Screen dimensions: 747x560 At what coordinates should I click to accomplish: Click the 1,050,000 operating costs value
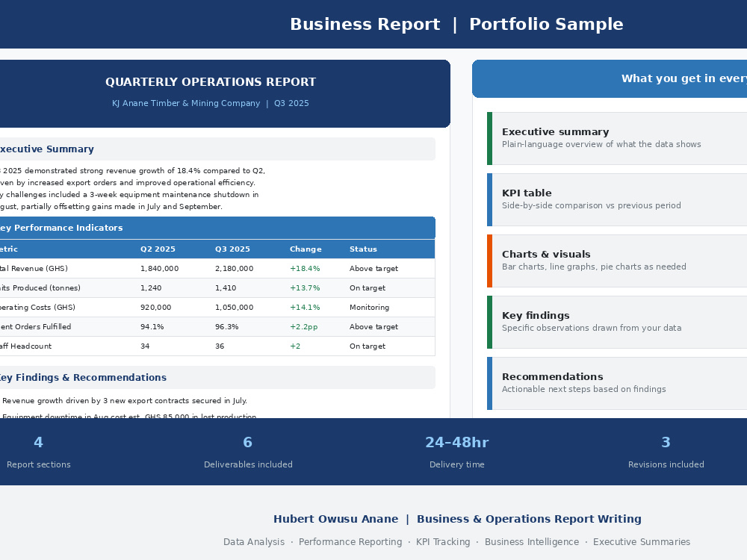tap(235, 308)
